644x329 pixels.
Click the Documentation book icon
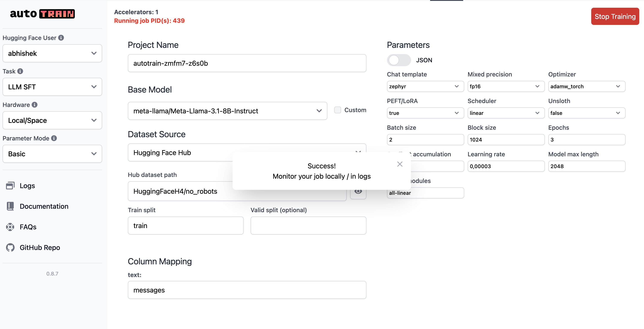pos(10,206)
